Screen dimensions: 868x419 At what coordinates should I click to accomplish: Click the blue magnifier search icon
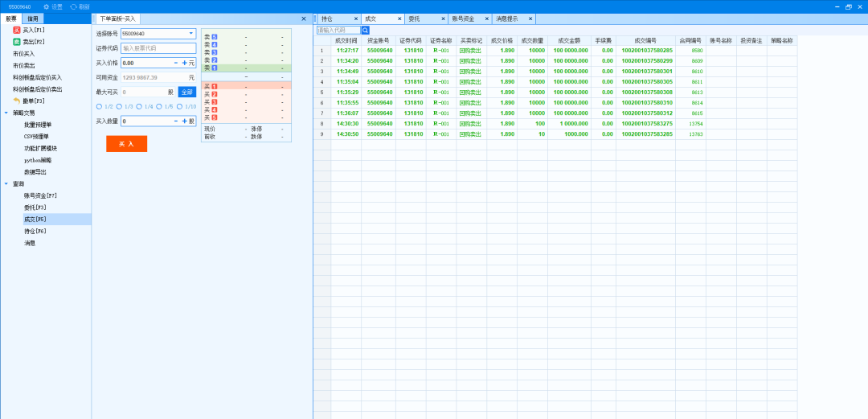(x=366, y=30)
